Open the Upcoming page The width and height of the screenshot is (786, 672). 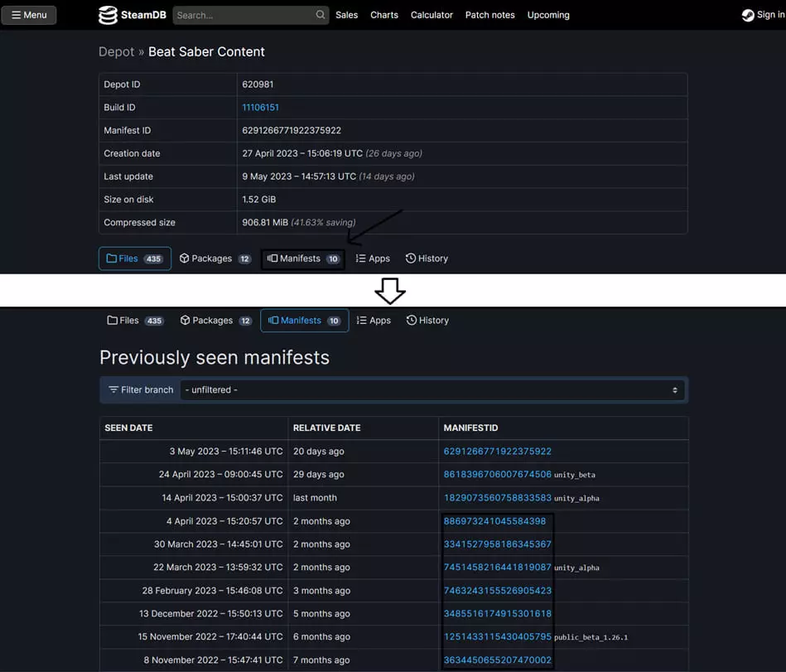pyautogui.click(x=548, y=15)
